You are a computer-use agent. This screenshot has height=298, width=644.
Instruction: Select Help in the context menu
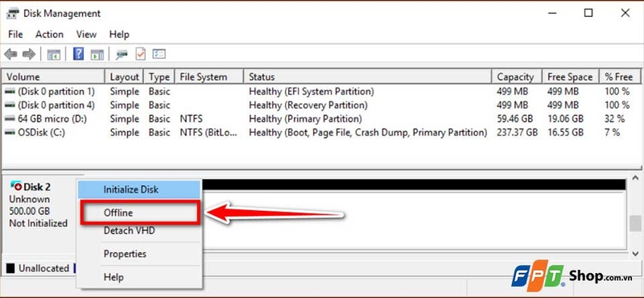[x=139, y=277]
